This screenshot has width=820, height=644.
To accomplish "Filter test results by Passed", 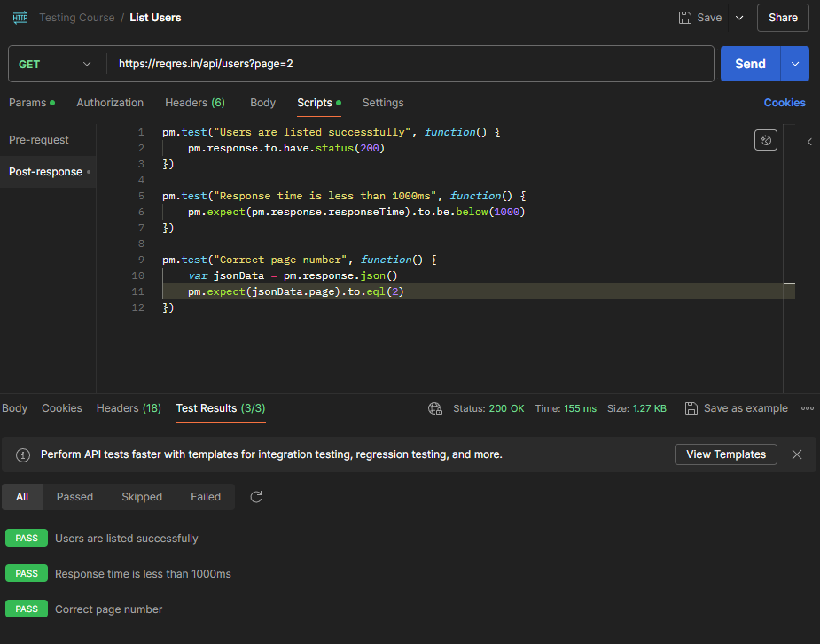I will click(74, 497).
